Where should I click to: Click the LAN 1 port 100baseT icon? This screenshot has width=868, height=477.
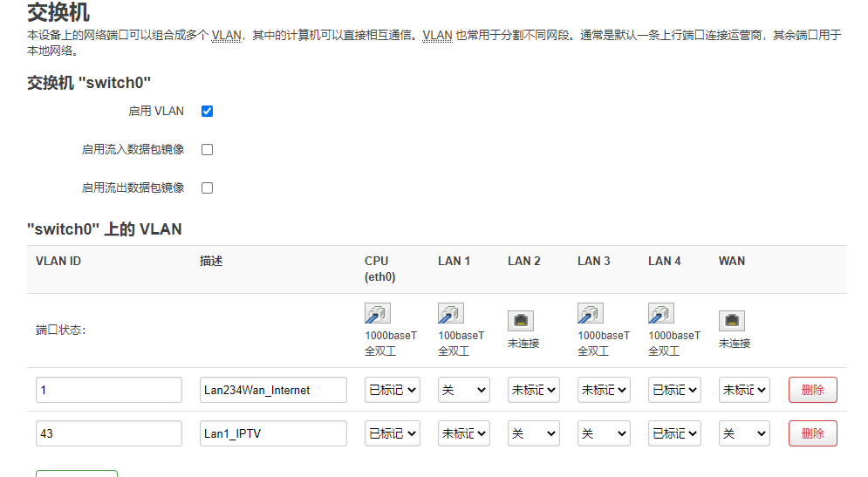pos(451,313)
